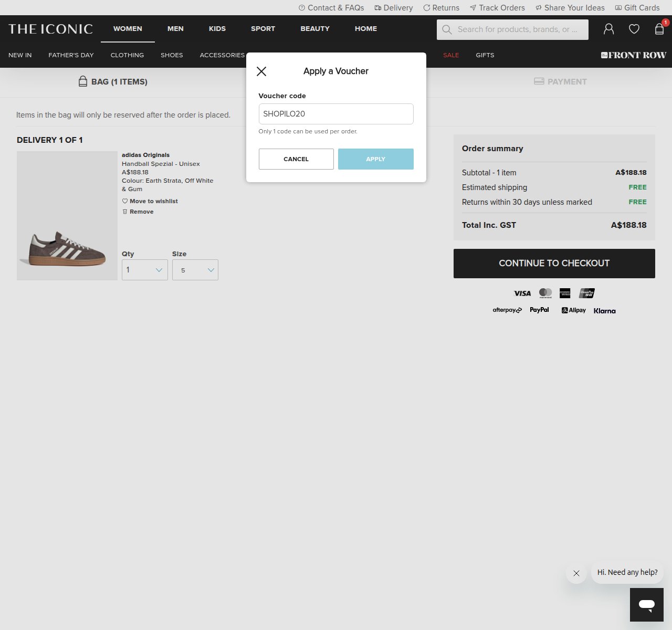Click the Alipay logo

coord(573,310)
